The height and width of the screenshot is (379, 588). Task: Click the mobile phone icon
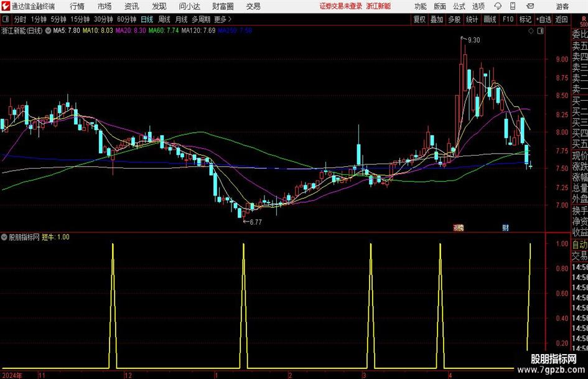[x=513, y=6]
